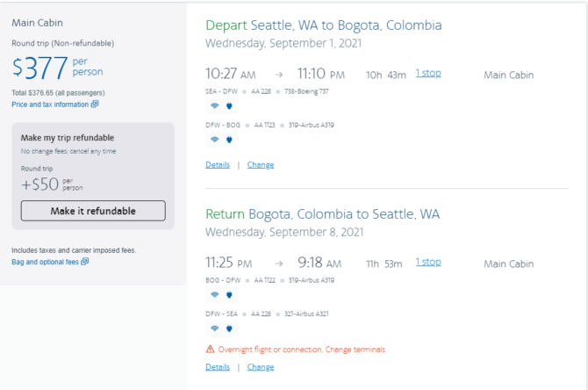The width and height of the screenshot is (588, 390).
Task: Show 1 stop info for departing flight
Action: [x=428, y=73]
